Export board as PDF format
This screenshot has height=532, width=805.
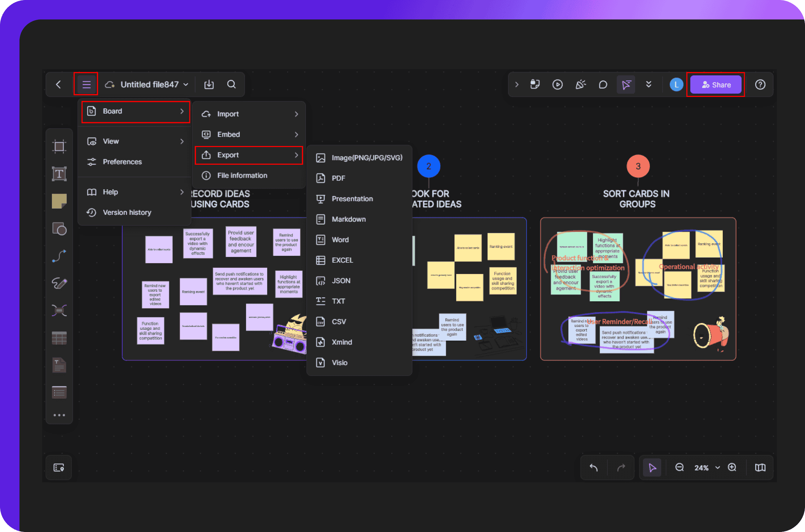click(338, 178)
